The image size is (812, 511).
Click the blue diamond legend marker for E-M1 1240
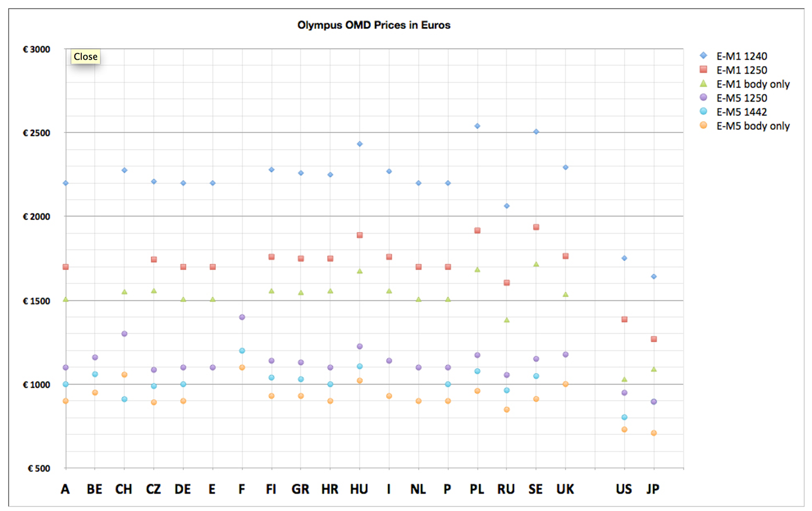[x=704, y=56]
